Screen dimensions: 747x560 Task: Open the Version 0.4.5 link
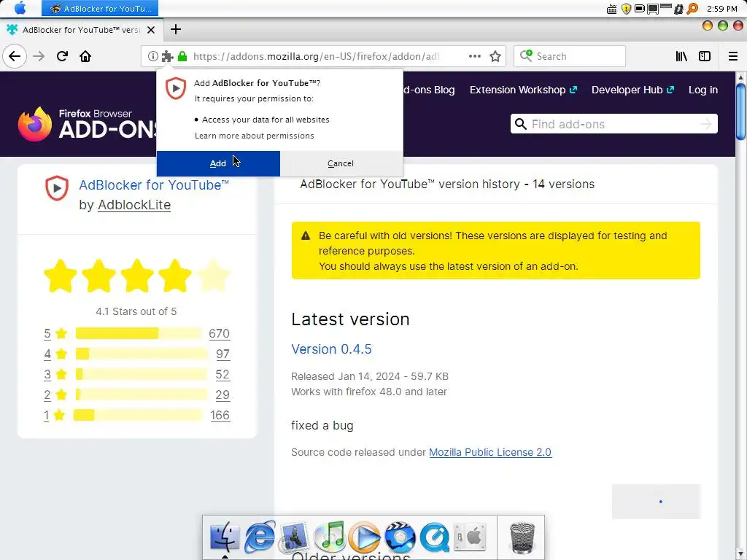click(x=331, y=349)
